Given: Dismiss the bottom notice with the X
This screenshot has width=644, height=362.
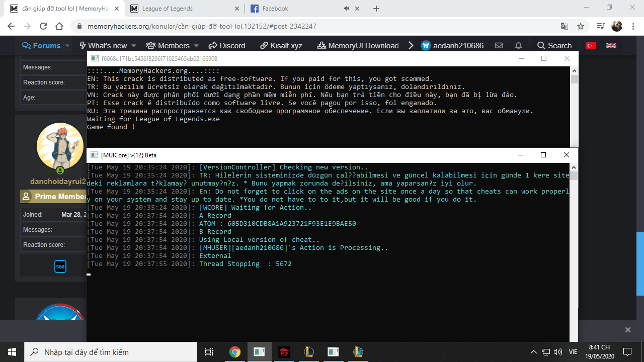Looking at the screenshot, I should point(628,330).
